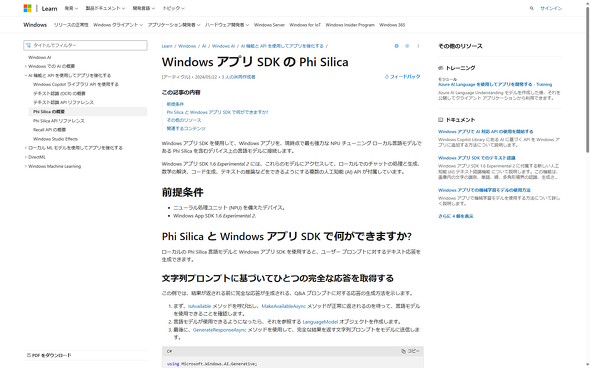Open Windows 365 in nav bar

click(x=392, y=25)
